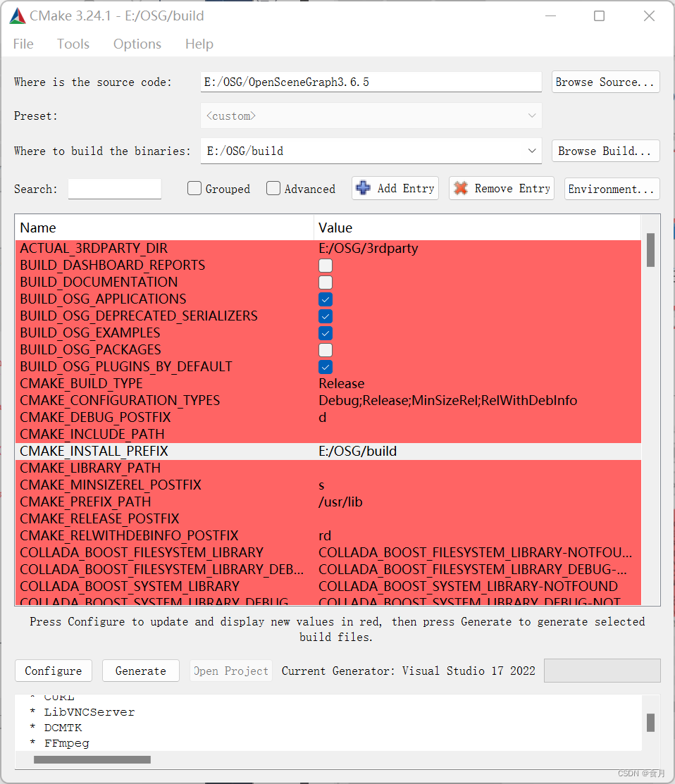Check the BUILD_DOCUMENTATION checkbox

[x=325, y=282]
